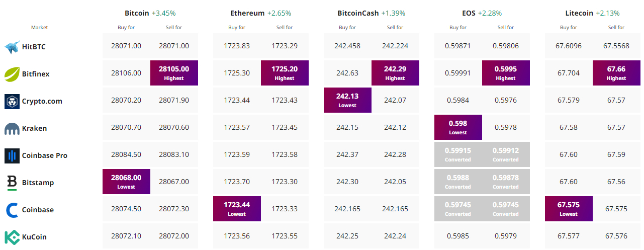Open the Ethereum column header
This screenshot has width=644, height=250.
click(247, 13)
